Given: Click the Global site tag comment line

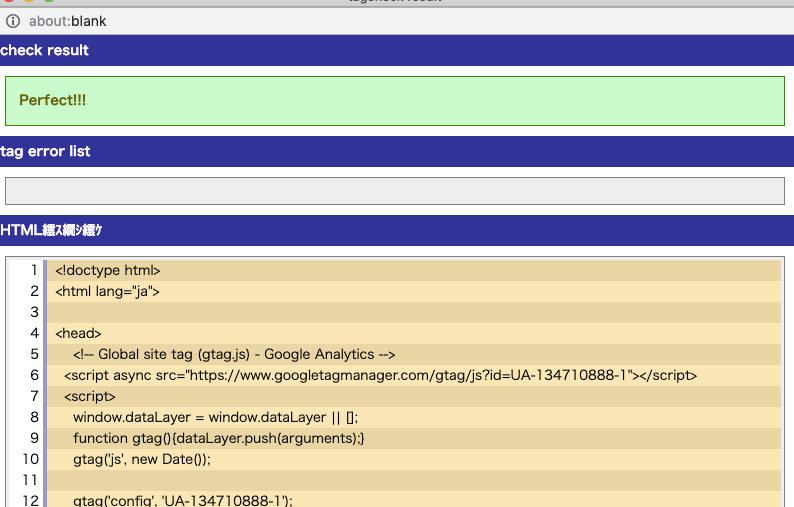Looking at the screenshot, I should point(234,354).
